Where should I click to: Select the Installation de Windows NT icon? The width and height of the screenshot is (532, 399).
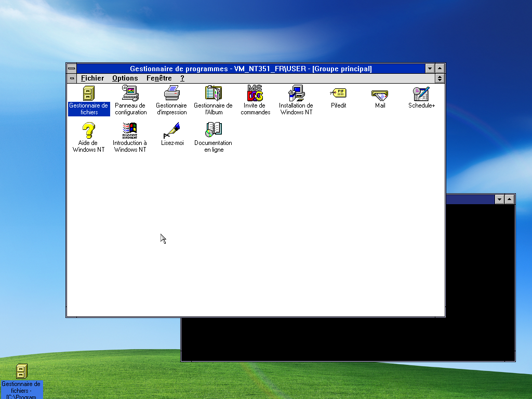pos(296,94)
